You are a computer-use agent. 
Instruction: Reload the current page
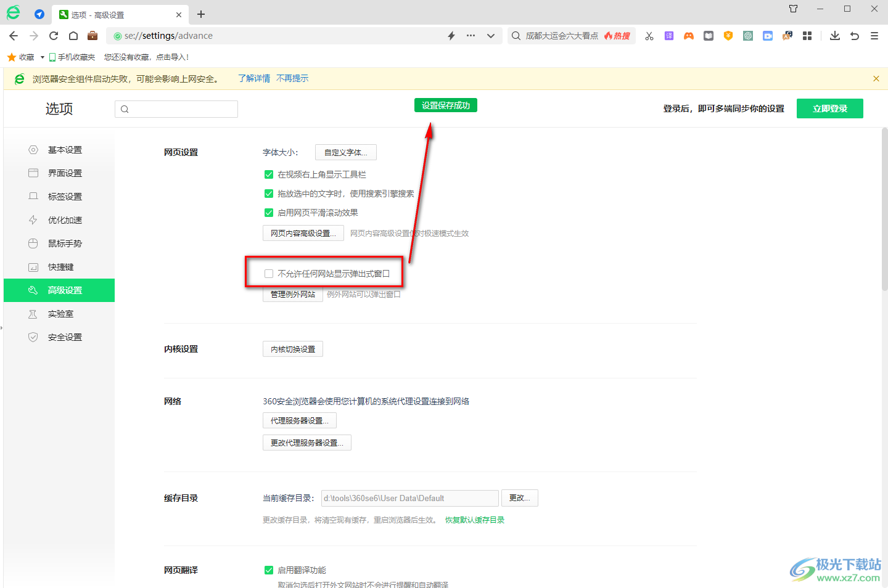click(x=54, y=36)
